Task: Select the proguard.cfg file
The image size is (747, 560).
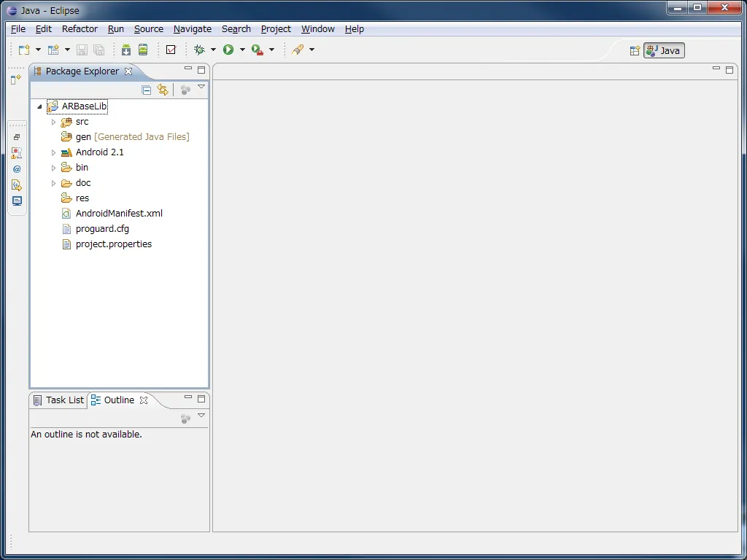Action: click(x=96, y=228)
